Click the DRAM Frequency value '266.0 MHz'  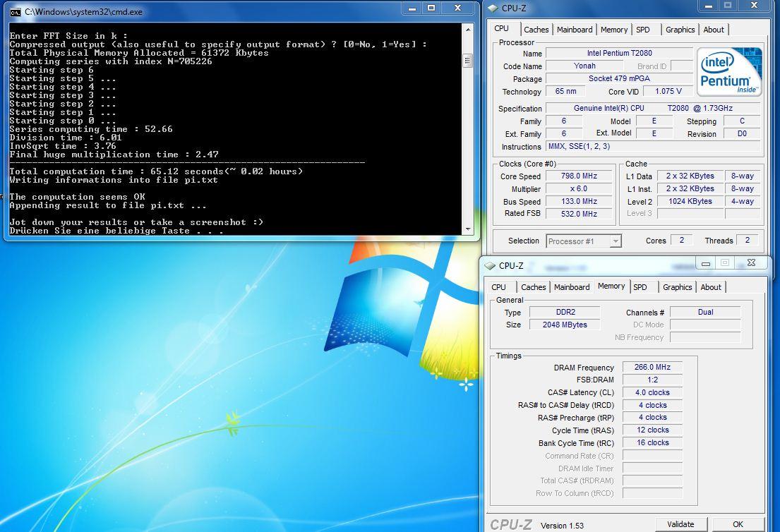click(x=652, y=367)
